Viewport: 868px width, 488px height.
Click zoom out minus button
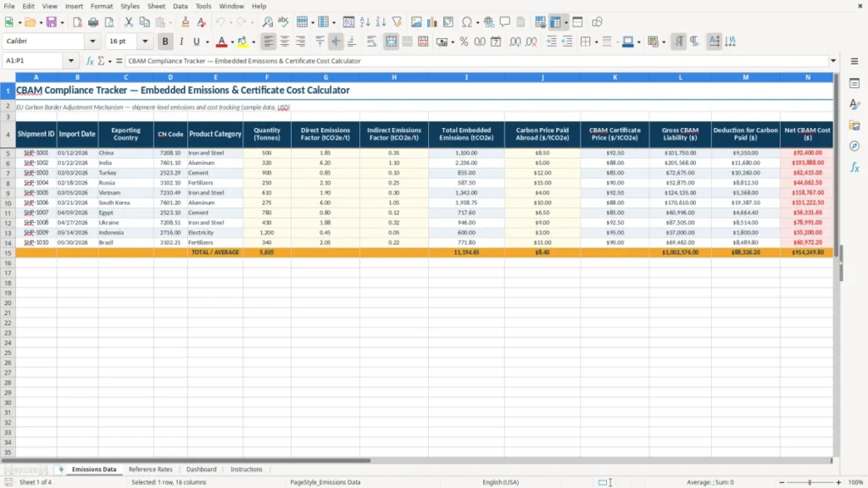tap(782, 482)
